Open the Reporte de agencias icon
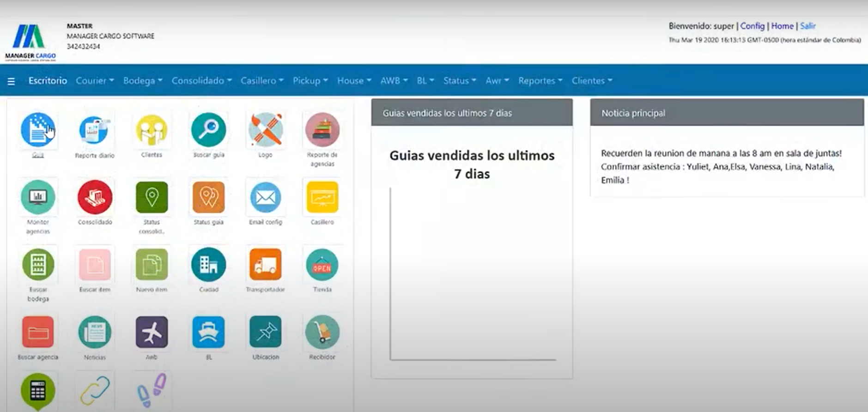 click(x=322, y=130)
